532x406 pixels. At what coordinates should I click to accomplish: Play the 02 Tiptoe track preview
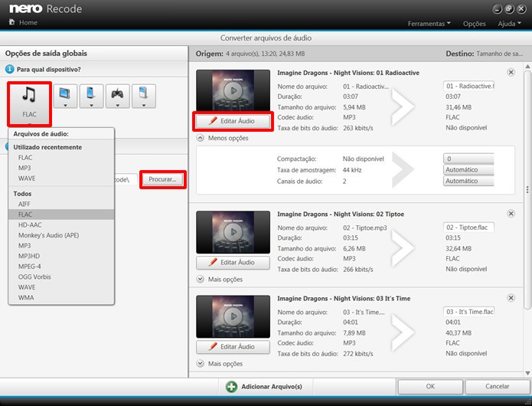point(233,232)
